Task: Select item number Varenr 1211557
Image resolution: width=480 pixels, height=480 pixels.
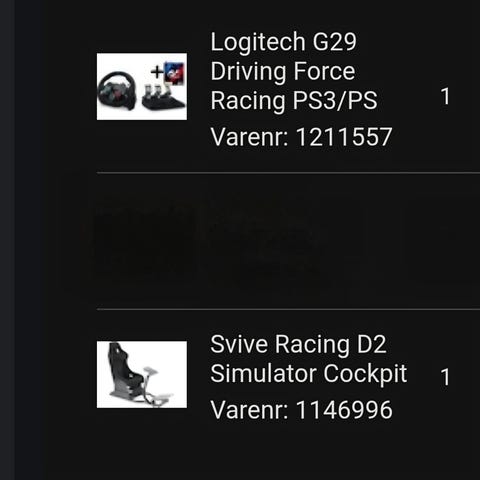Action: (x=301, y=137)
